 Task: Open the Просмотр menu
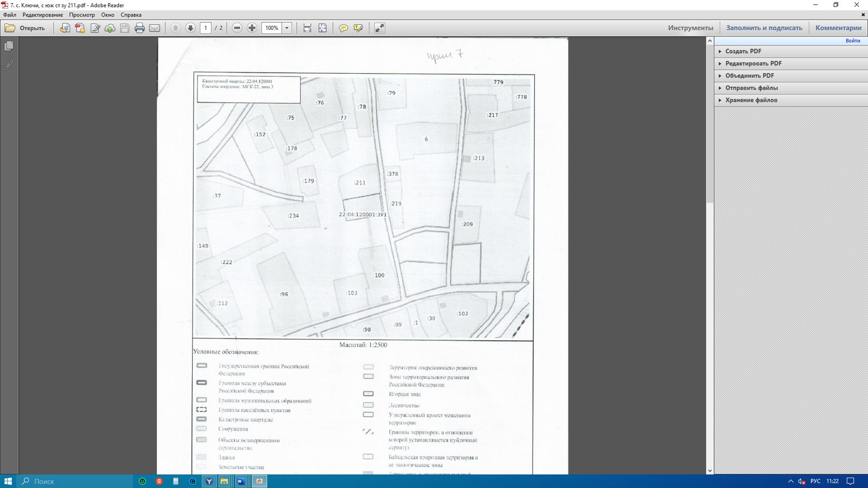pyautogui.click(x=82, y=15)
